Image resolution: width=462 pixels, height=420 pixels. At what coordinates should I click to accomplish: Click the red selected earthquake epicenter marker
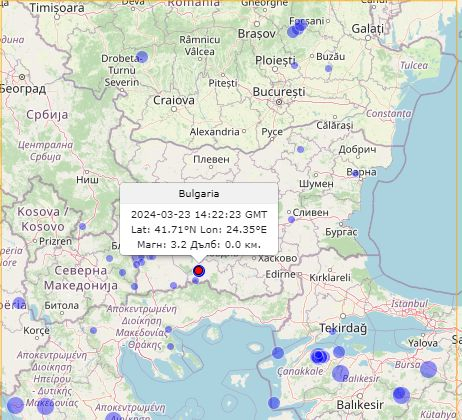click(x=199, y=271)
